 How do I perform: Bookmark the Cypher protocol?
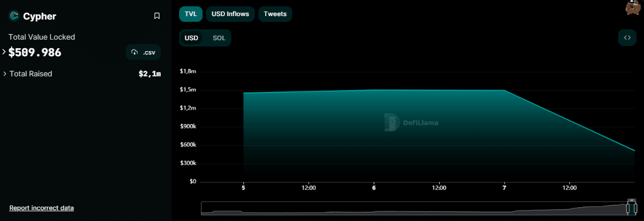tap(157, 16)
